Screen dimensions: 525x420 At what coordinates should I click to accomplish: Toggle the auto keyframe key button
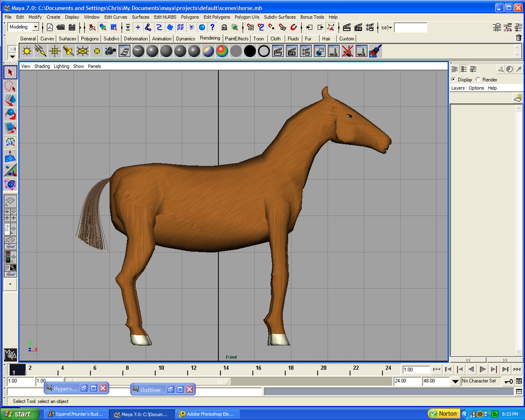(508, 381)
